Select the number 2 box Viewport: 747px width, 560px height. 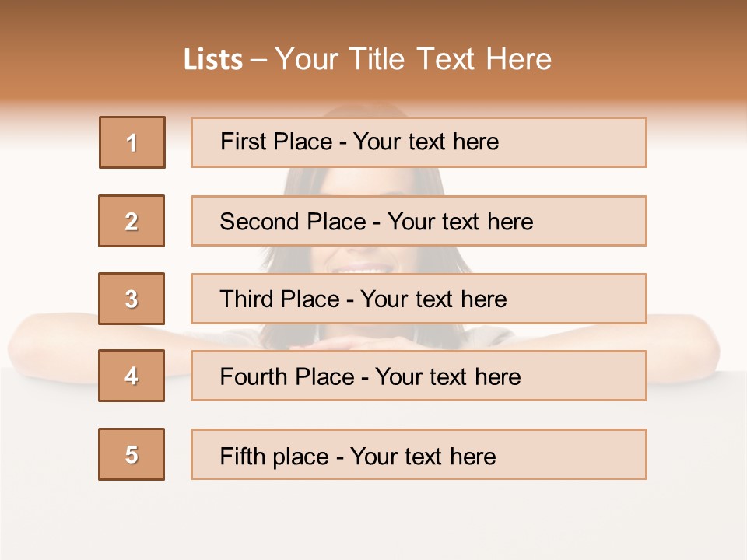(x=132, y=221)
